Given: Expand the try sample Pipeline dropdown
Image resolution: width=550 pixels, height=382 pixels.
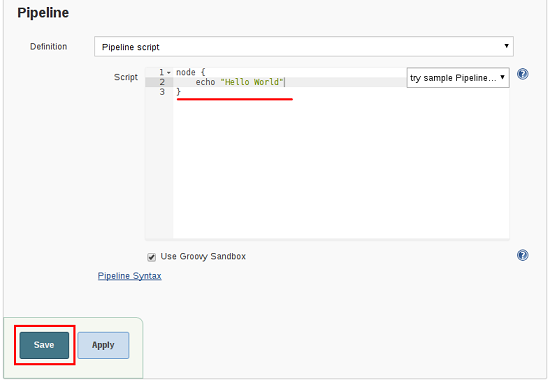Looking at the screenshot, I should (458, 78).
